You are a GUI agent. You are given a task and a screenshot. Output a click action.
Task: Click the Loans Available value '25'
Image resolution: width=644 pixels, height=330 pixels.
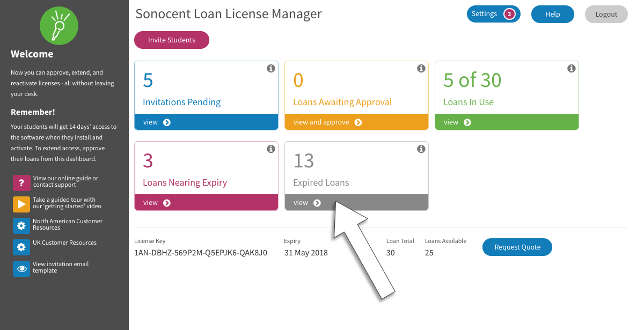(429, 253)
